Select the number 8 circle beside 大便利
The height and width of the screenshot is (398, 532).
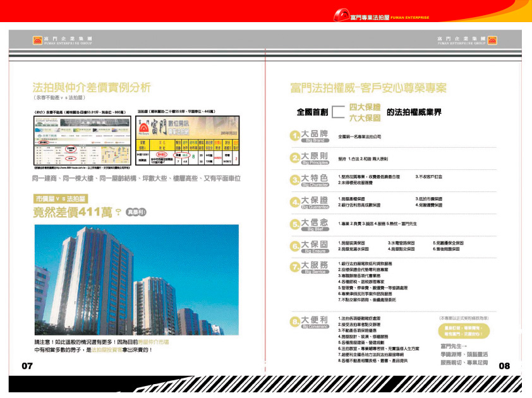point(294,322)
